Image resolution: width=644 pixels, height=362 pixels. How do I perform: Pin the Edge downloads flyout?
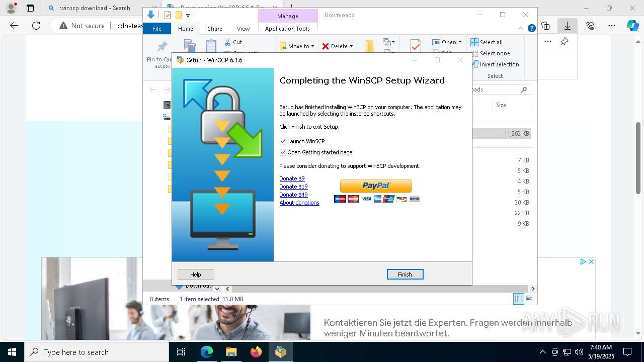point(565,42)
